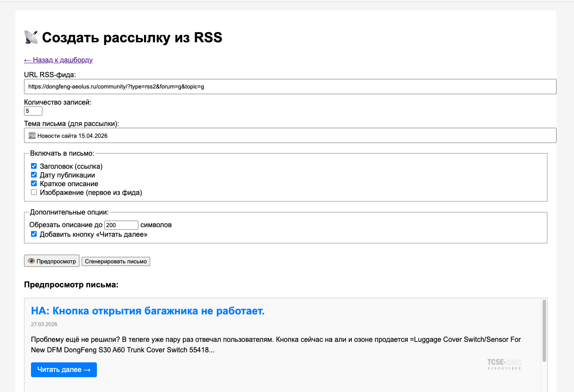The image size is (574, 392).
Task: Click the preview pane vertical scrollbar
Action: [x=544, y=331]
